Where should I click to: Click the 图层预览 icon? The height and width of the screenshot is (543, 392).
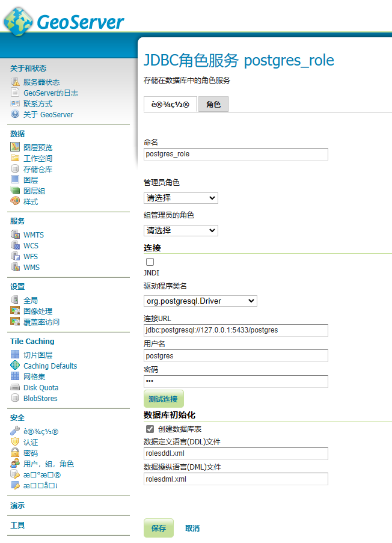[15, 147]
